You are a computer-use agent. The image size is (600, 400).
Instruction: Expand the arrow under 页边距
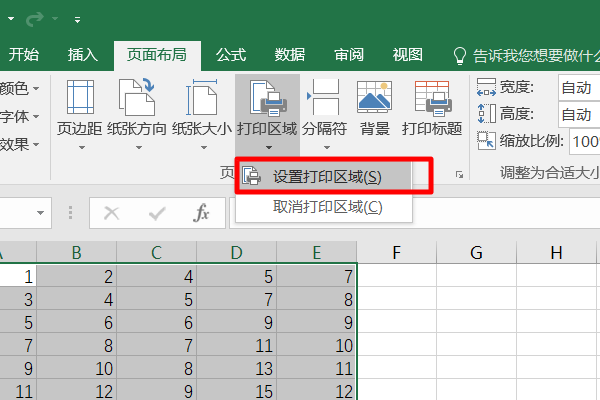click(82, 147)
